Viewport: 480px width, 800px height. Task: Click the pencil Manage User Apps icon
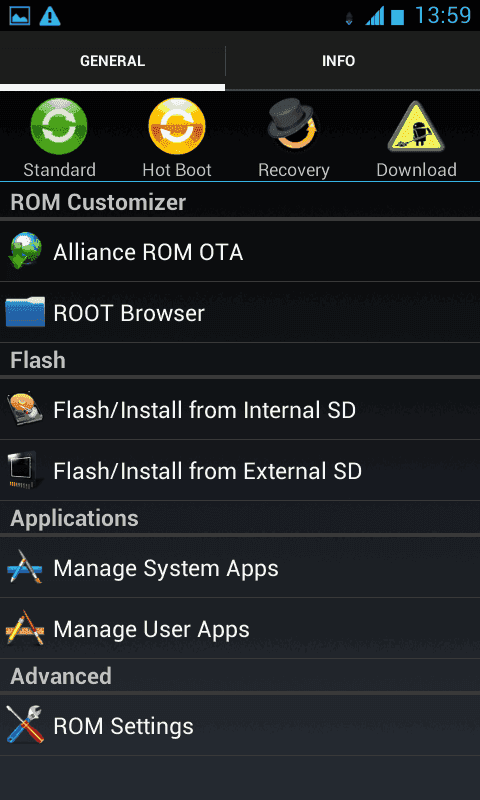[24, 628]
